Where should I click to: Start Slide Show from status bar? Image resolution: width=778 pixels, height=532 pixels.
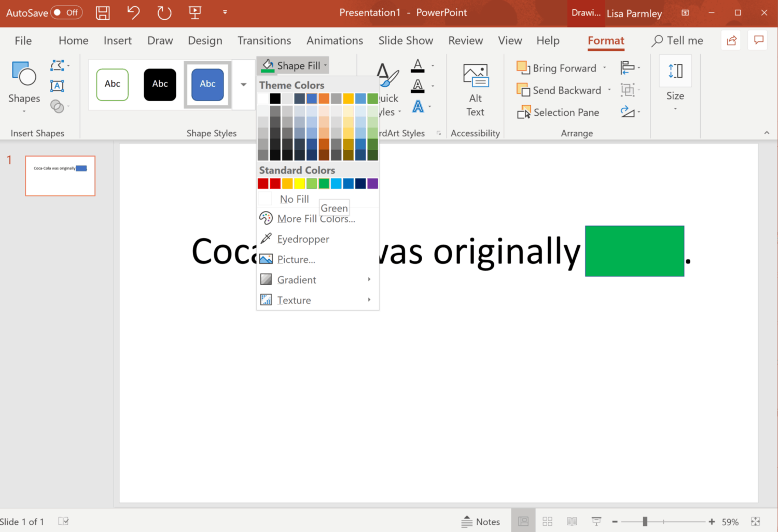click(x=596, y=521)
